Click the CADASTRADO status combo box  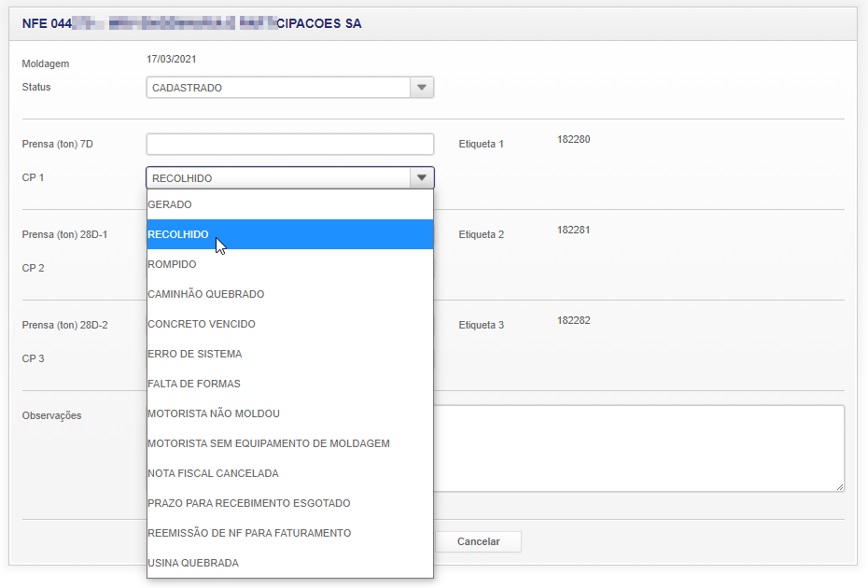pos(278,88)
